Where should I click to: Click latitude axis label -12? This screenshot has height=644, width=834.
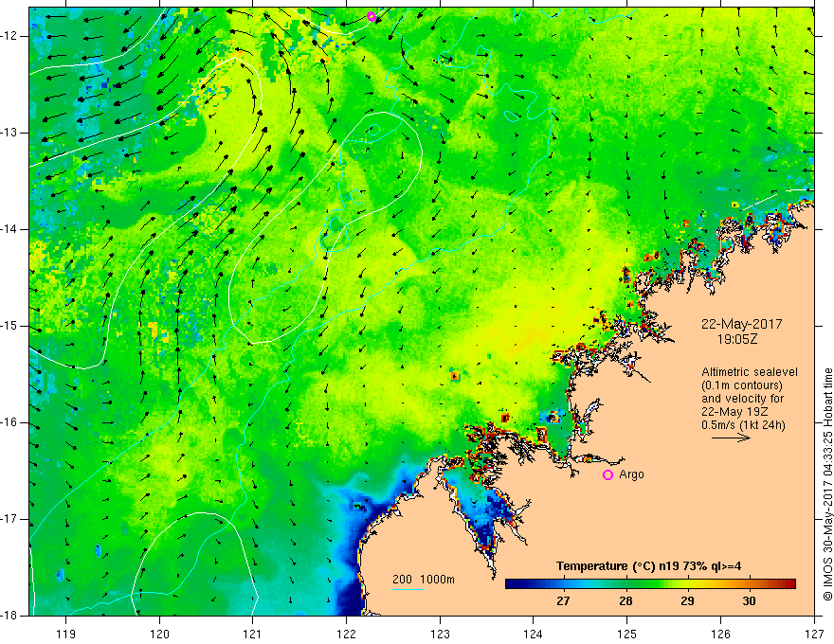point(10,36)
